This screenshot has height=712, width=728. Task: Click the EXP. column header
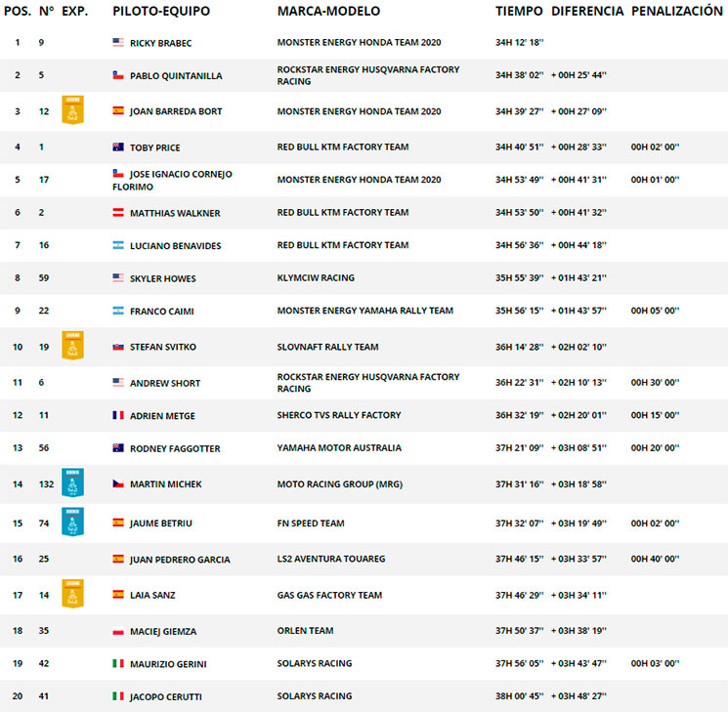[x=74, y=11]
